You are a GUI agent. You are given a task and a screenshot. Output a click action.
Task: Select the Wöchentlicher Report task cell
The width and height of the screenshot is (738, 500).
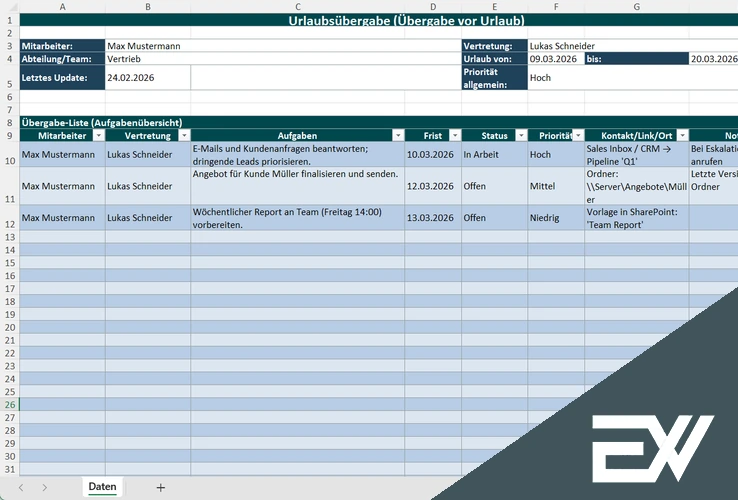tap(297, 218)
